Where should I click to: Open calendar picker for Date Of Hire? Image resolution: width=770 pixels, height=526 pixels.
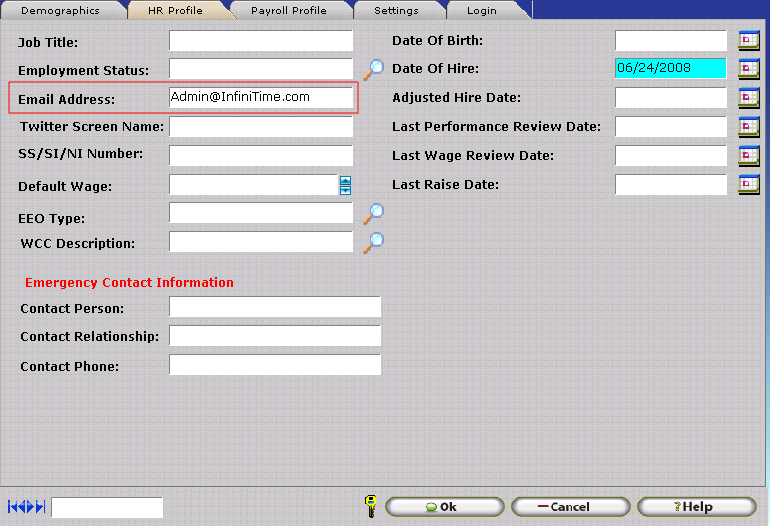pyautogui.click(x=749, y=69)
